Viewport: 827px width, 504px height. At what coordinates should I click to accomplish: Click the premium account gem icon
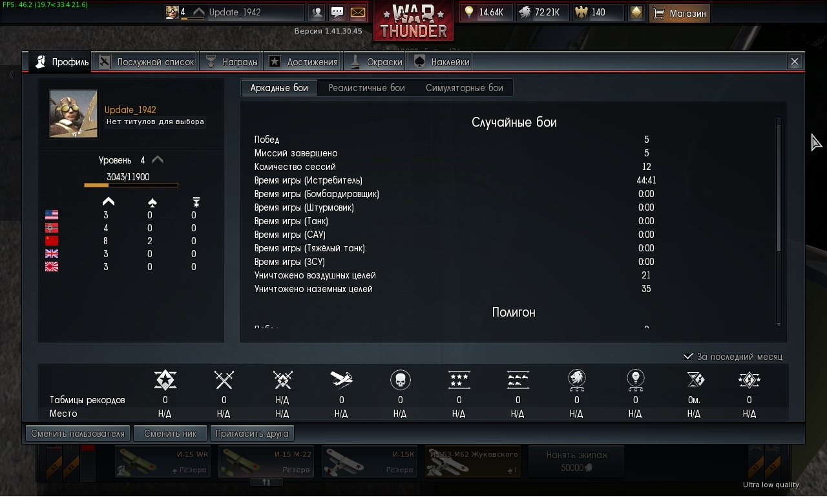click(636, 12)
